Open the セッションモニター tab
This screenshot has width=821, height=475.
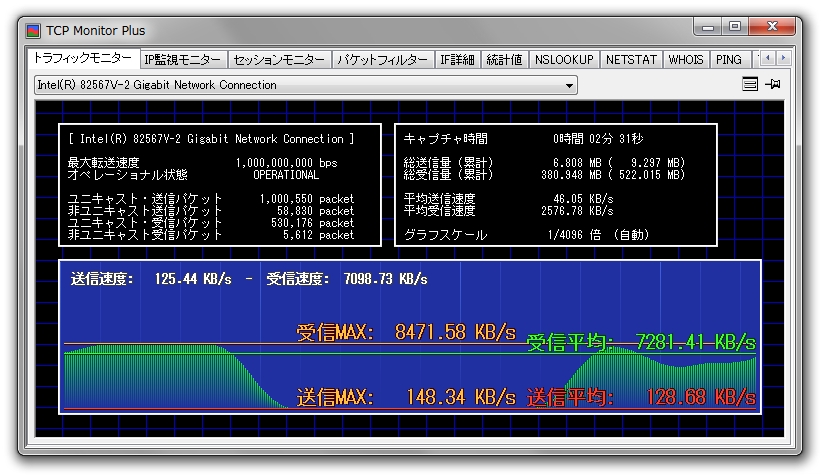pyautogui.click(x=279, y=60)
